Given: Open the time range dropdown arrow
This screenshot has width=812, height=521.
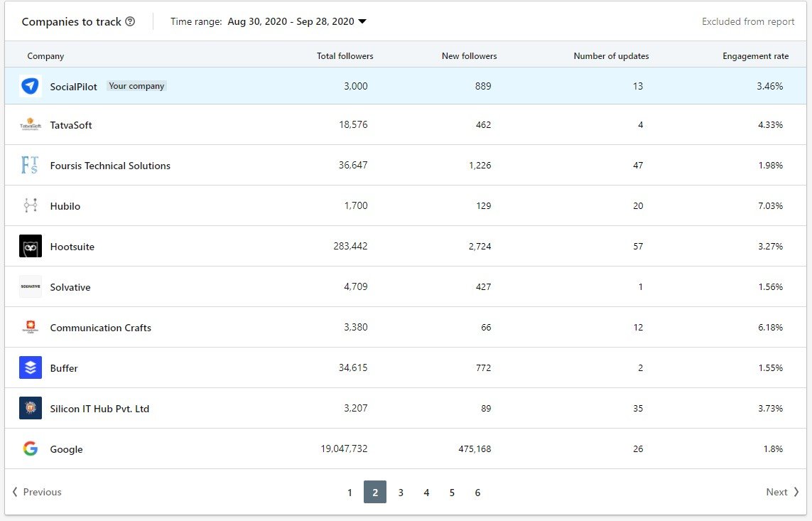Looking at the screenshot, I should coord(362,21).
